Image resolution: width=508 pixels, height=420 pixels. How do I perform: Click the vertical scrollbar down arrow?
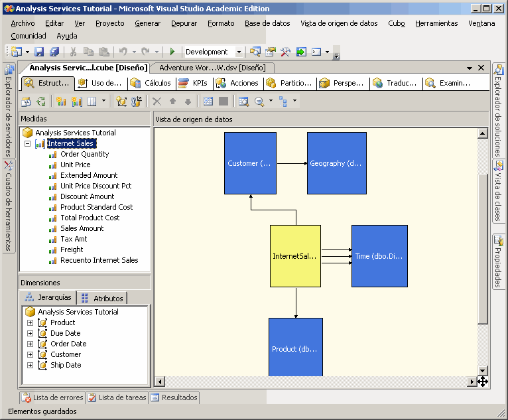pyautogui.click(x=482, y=370)
